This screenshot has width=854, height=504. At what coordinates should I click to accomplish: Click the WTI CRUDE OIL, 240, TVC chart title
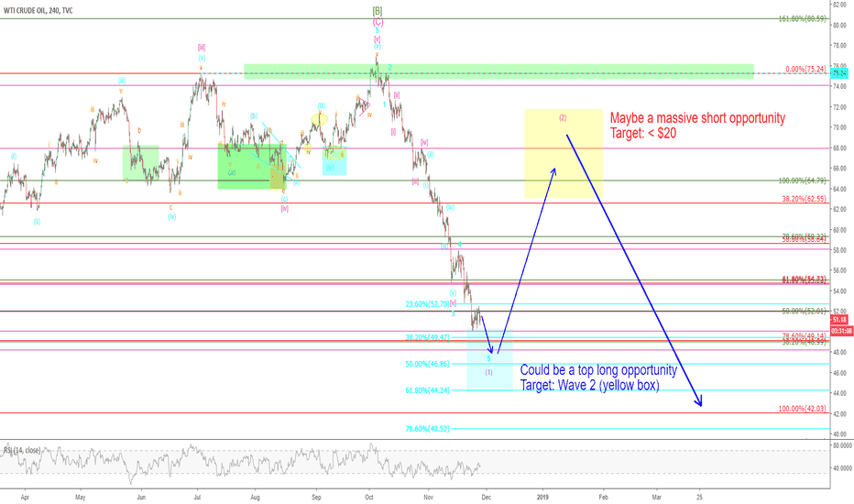[38, 10]
